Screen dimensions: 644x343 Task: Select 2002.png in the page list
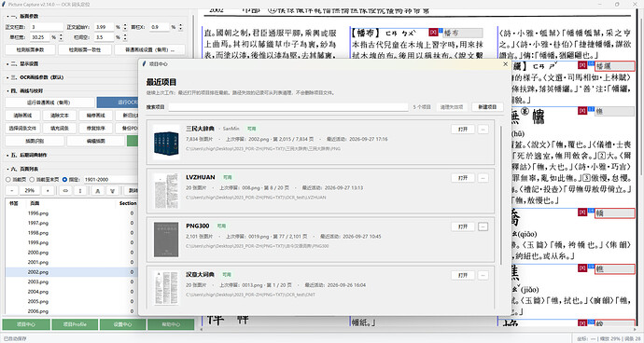71,272
